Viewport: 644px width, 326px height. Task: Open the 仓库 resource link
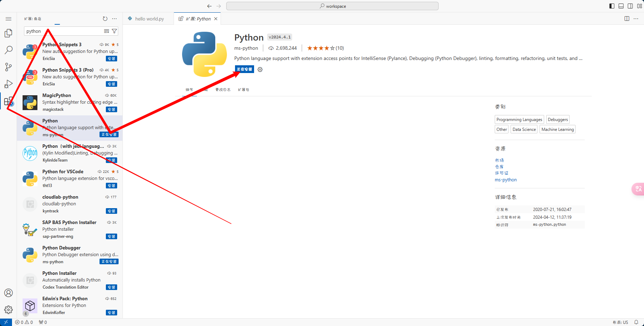(499, 167)
